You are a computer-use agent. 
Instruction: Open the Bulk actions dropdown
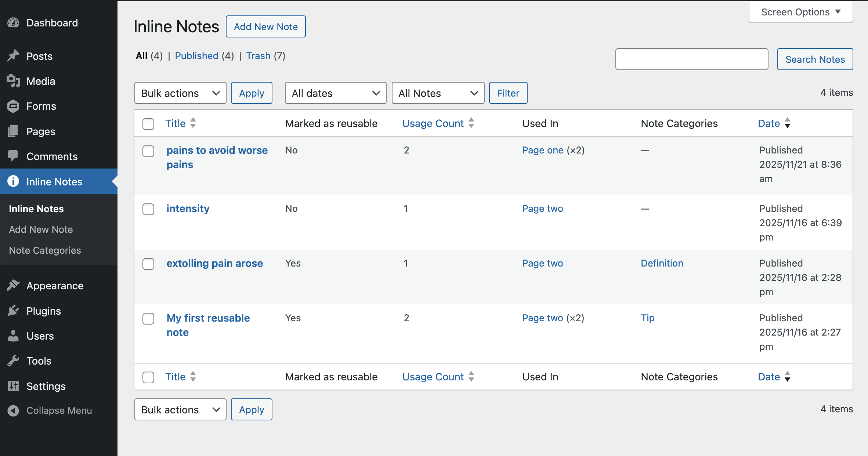pyautogui.click(x=180, y=93)
